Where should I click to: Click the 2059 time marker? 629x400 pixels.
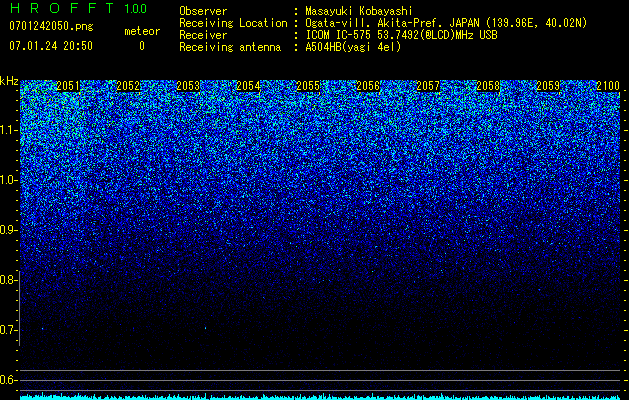tap(548, 86)
